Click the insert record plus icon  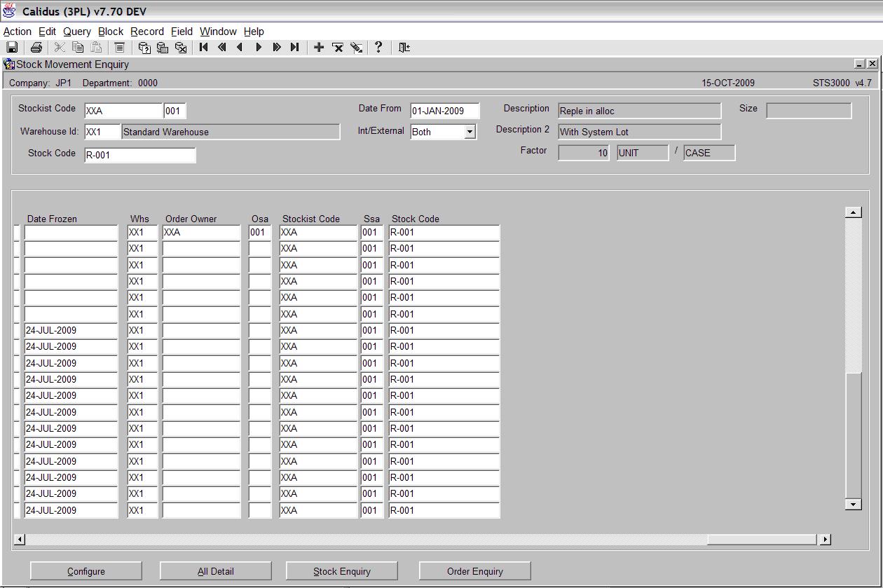(319, 48)
